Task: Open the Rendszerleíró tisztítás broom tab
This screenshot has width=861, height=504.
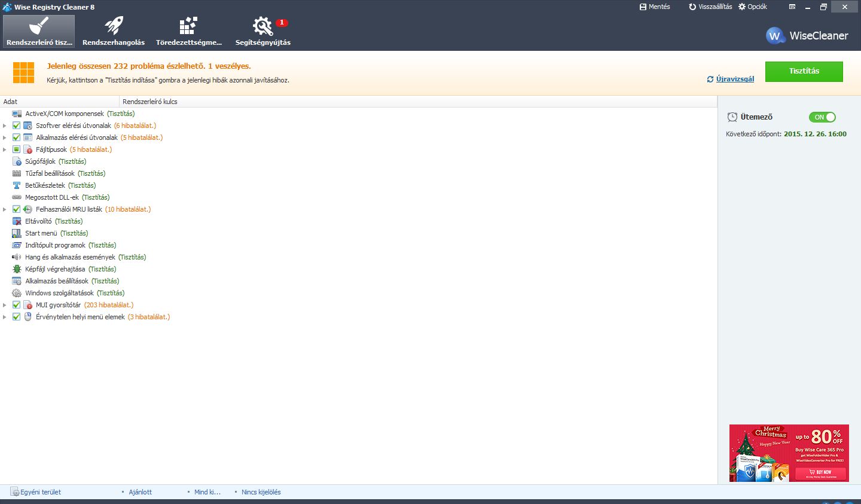Action: coord(39,31)
